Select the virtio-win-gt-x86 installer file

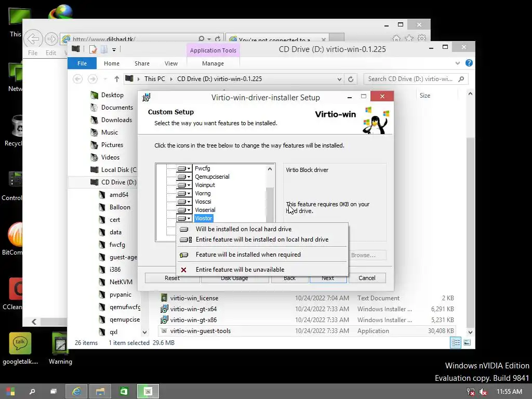point(193,320)
